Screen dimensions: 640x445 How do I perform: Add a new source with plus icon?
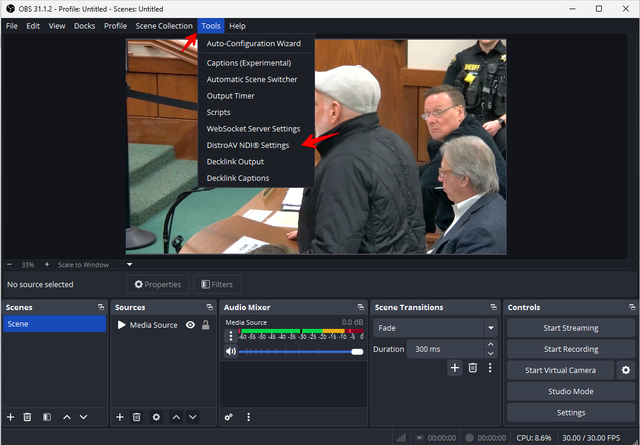pyautogui.click(x=120, y=417)
